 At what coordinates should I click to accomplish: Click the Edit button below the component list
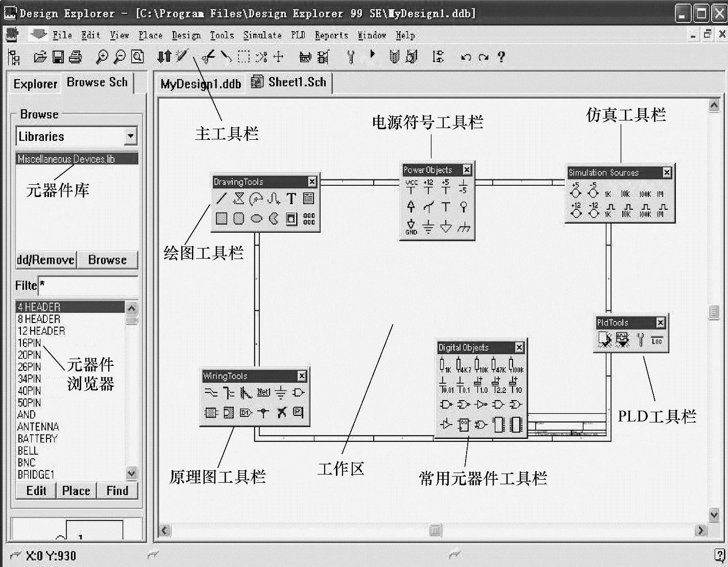pyautogui.click(x=36, y=491)
